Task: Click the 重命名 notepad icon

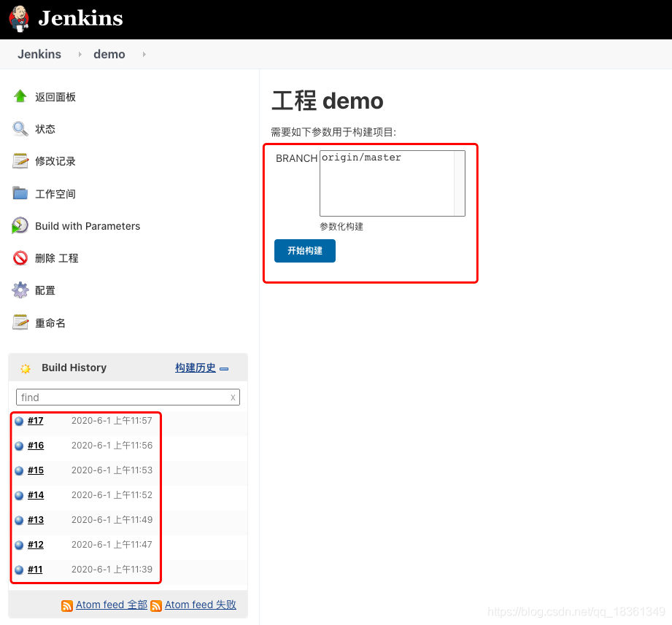Action: coord(20,322)
